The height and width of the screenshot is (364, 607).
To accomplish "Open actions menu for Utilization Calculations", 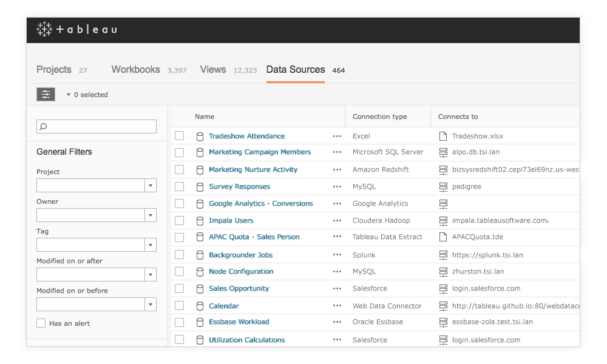I will (x=337, y=340).
